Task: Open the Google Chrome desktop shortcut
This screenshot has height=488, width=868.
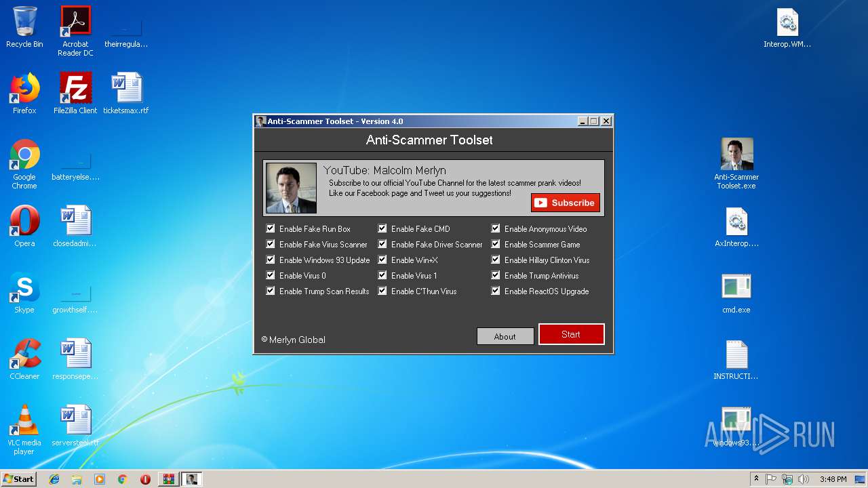Action: (24, 165)
